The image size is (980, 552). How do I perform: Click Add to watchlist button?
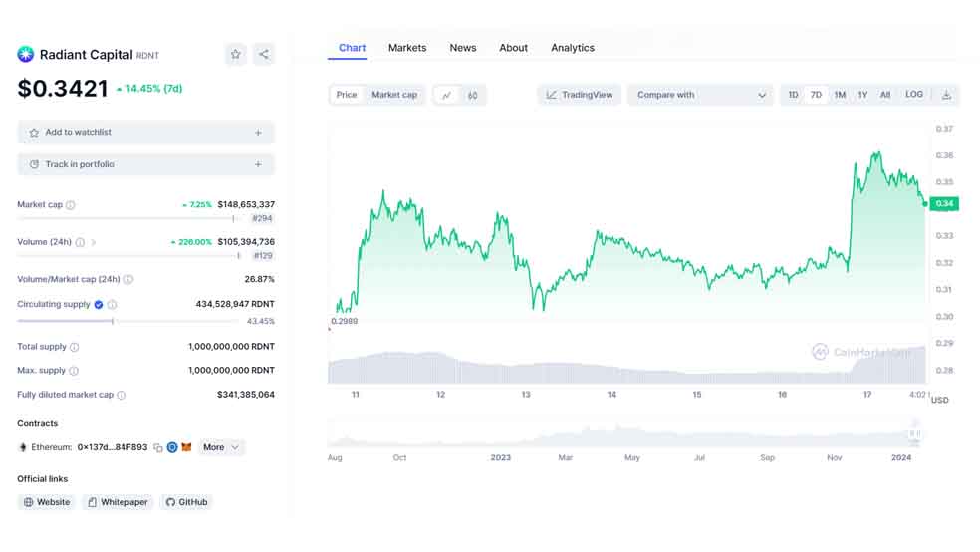pos(145,133)
